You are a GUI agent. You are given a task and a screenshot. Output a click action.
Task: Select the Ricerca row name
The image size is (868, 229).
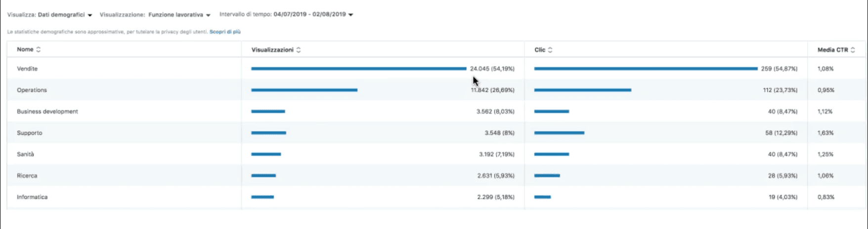pos(27,176)
